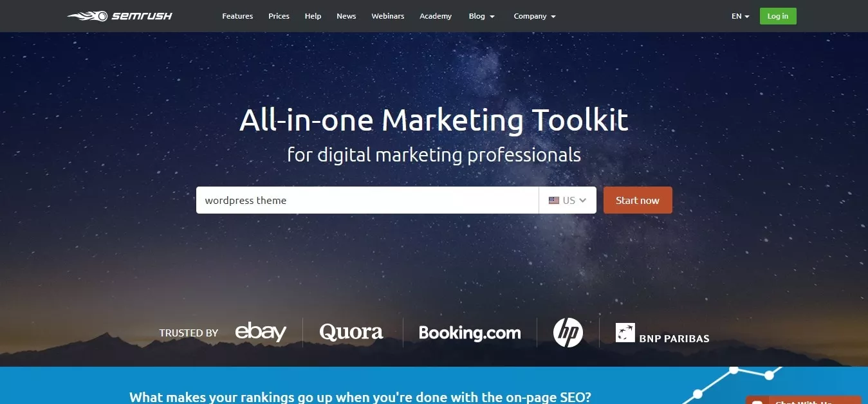
Task: Open the Chat With Us widget
Action: pos(803,400)
